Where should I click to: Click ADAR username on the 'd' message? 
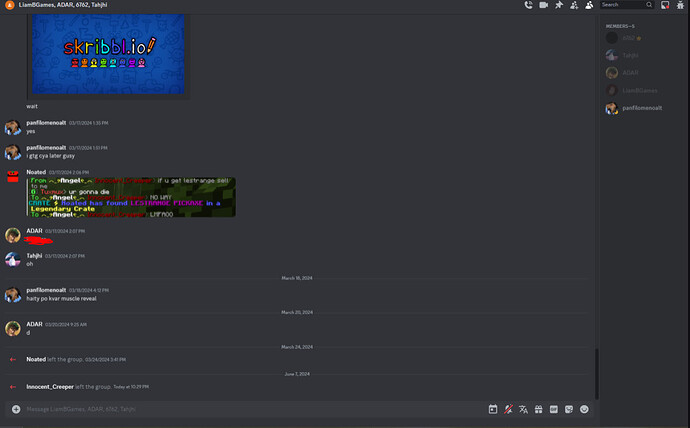pyautogui.click(x=34, y=324)
